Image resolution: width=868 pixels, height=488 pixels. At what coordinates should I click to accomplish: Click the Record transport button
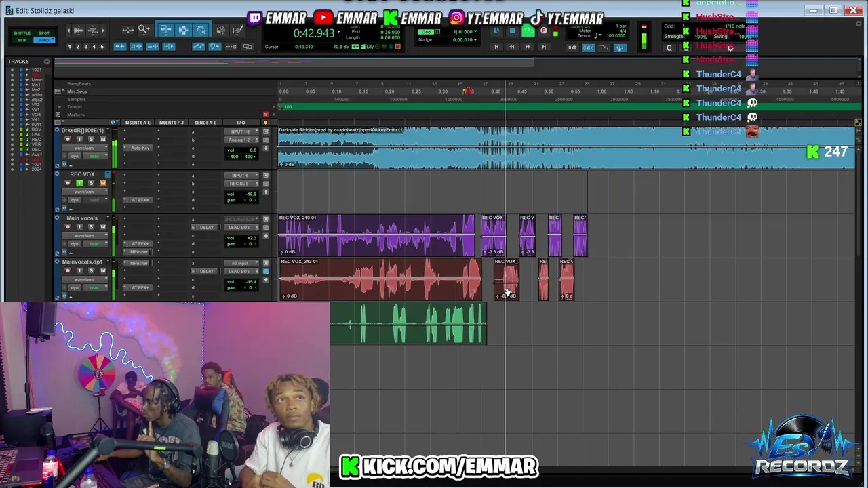point(543,31)
